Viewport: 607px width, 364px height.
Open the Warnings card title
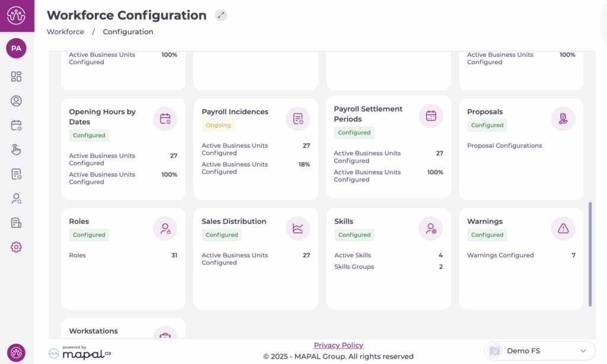pyautogui.click(x=485, y=221)
